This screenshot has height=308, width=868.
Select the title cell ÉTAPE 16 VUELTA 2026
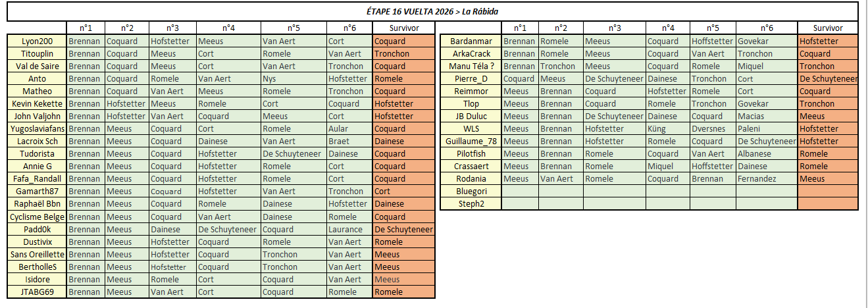(x=432, y=11)
